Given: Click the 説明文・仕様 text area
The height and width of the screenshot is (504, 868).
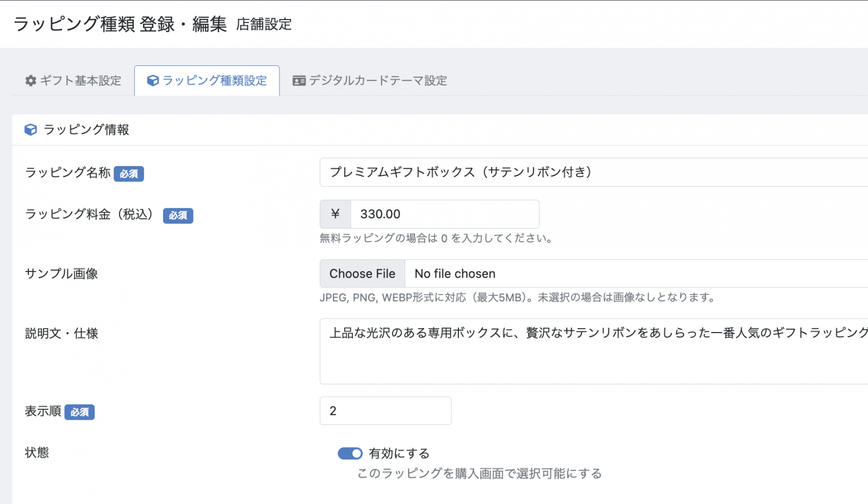Looking at the screenshot, I should 594,351.
